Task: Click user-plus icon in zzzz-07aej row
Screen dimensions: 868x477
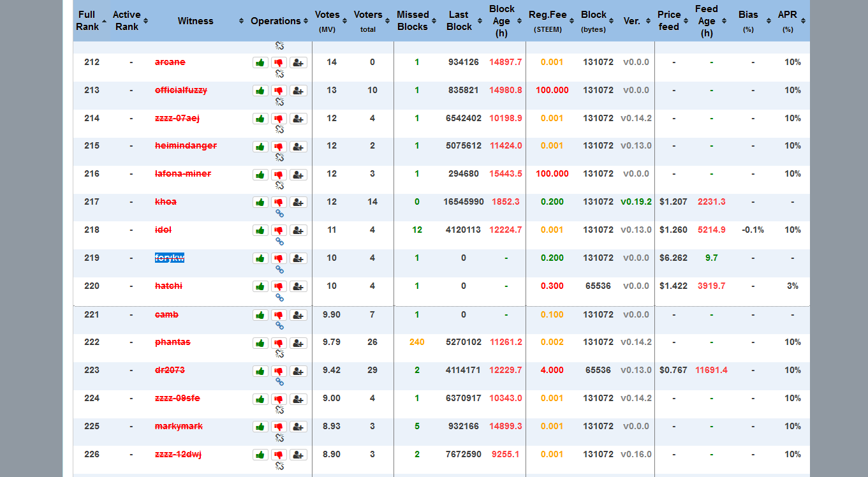Action: tap(298, 119)
